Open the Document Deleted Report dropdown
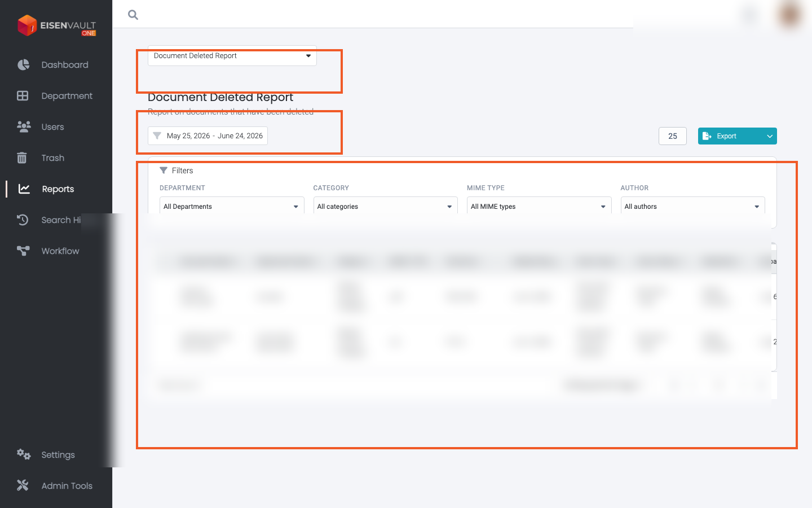Screen dimensions: 812x508 (x=232, y=56)
